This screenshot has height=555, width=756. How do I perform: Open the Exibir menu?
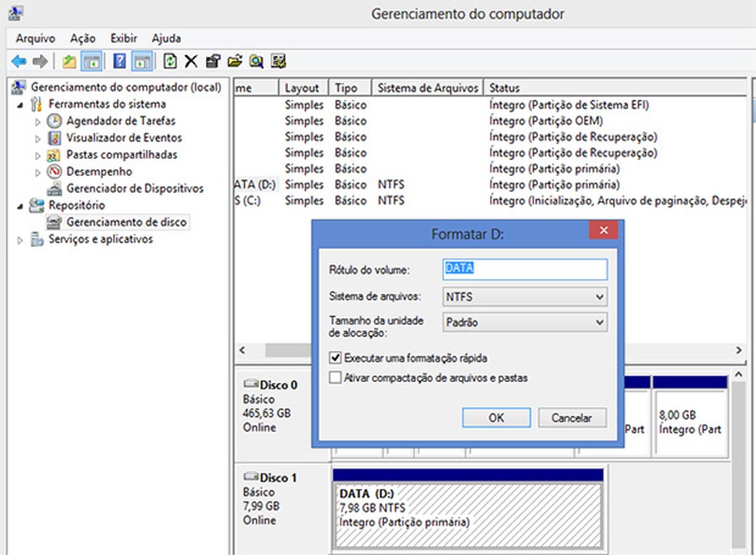pos(123,38)
